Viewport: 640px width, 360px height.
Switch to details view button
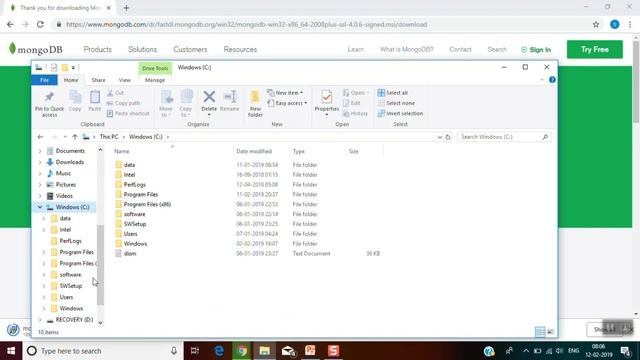tap(540, 332)
